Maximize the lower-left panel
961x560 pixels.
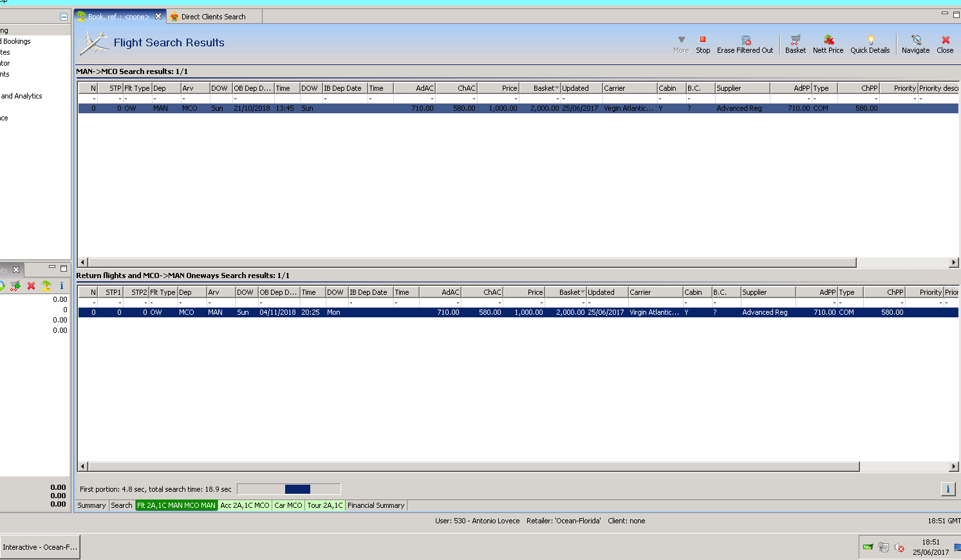tap(64, 268)
